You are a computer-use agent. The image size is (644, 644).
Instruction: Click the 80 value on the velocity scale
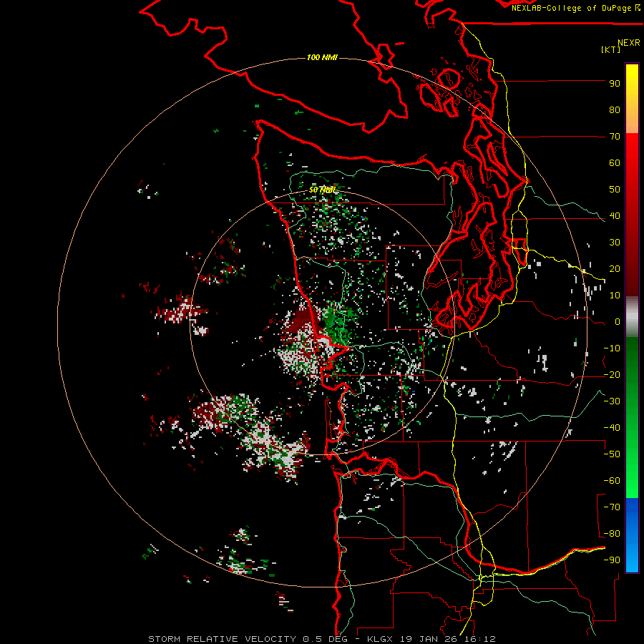[x=615, y=110]
